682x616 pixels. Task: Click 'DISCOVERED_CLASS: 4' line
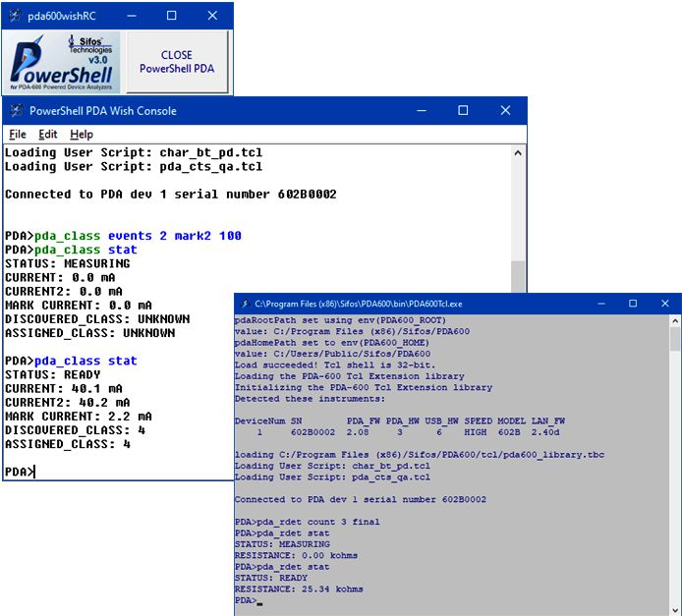[x=75, y=430]
